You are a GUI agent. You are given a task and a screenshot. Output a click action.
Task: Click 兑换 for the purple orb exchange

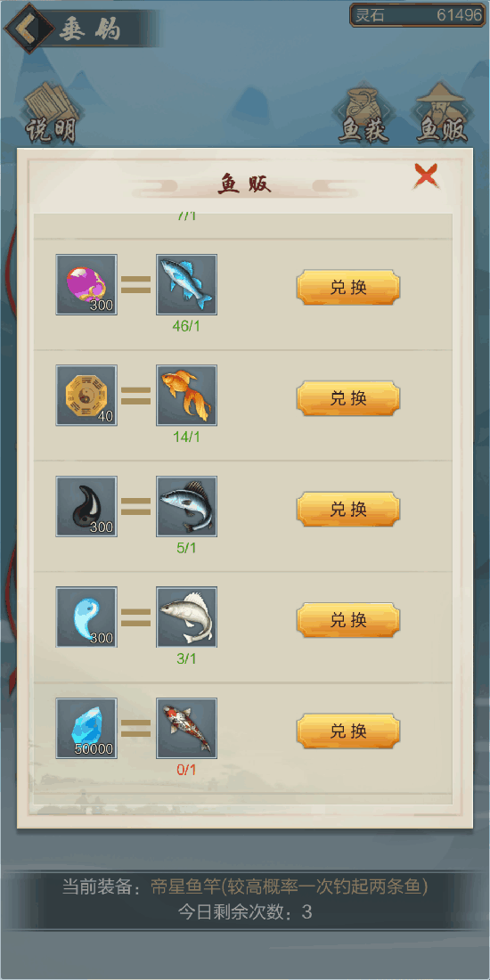348,288
